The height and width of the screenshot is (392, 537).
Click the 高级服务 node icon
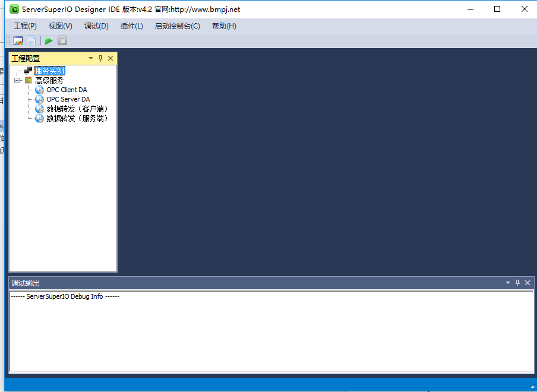coord(29,80)
